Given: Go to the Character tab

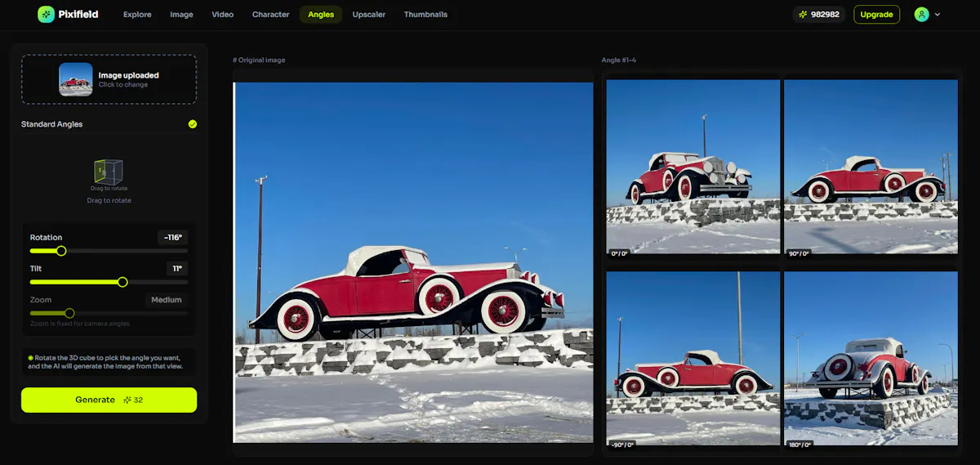Looking at the screenshot, I should tap(270, 15).
